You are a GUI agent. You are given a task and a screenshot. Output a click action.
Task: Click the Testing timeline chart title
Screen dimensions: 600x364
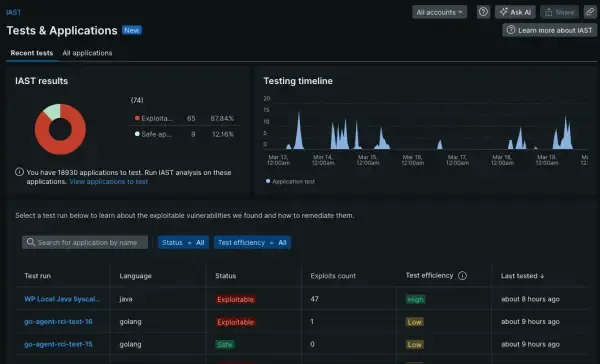coord(298,81)
